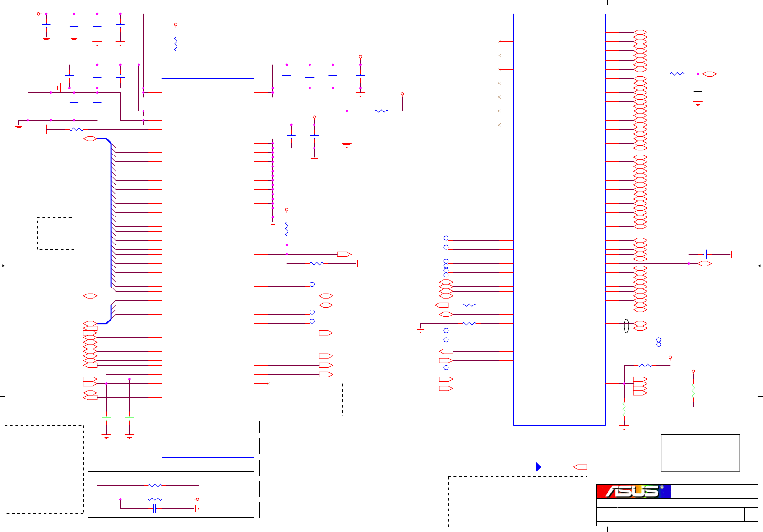The width and height of the screenshot is (763, 532).
Task: Select the resistor tied to ground left of the right chip
Action: click(x=470, y=323)
